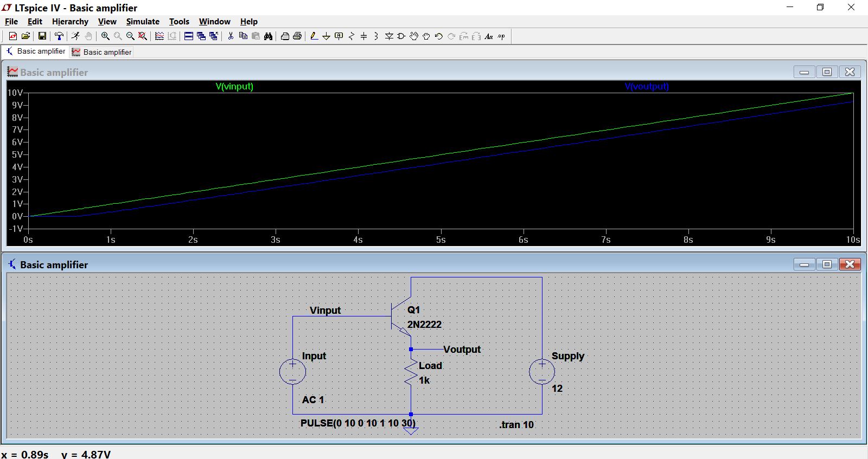
Task: Click the 2N2222 transistor model text
Action: 424,325
